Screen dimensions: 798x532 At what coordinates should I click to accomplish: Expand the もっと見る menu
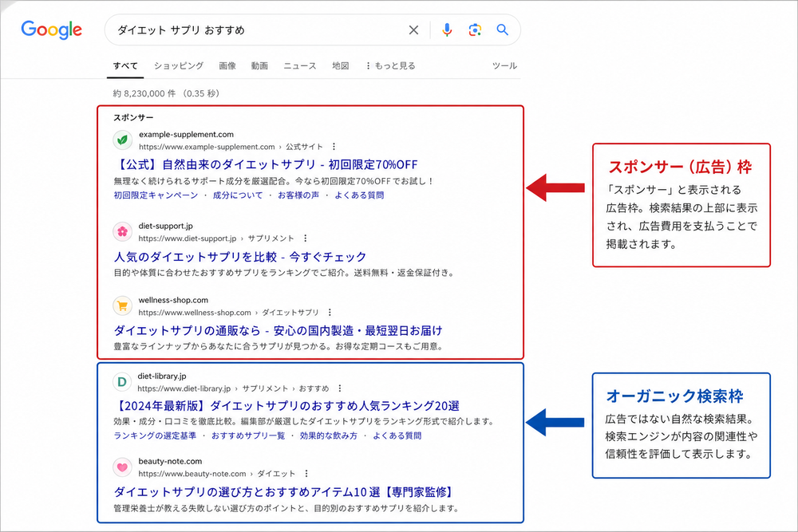tap(390, 65)
